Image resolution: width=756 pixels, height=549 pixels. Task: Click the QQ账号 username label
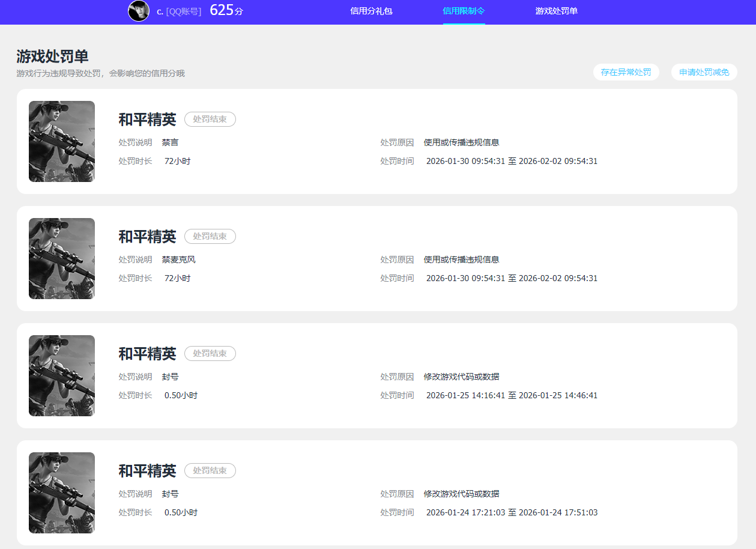coord(179,11)
